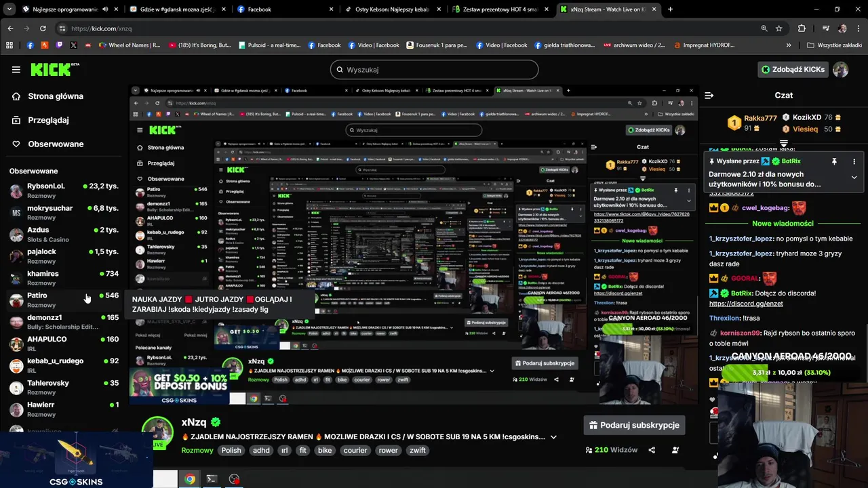Switch to Ostry Kebson tab
This screenshot has height=488, width=868.
point(393,9)
